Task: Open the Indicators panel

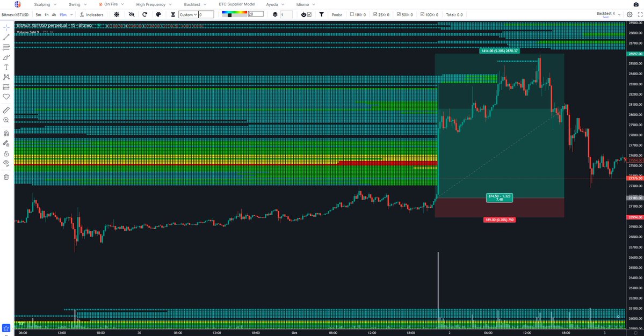Action: point(92,14)
